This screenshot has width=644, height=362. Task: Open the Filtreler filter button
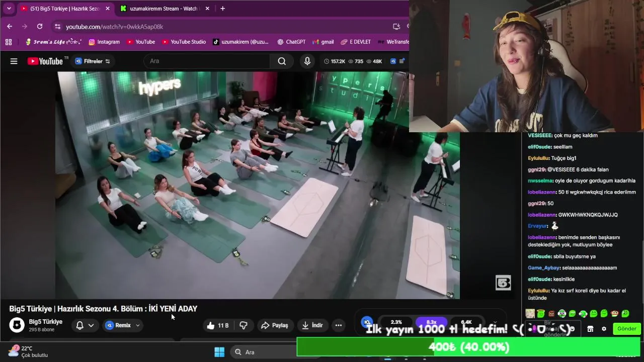(x=93, y=61)
